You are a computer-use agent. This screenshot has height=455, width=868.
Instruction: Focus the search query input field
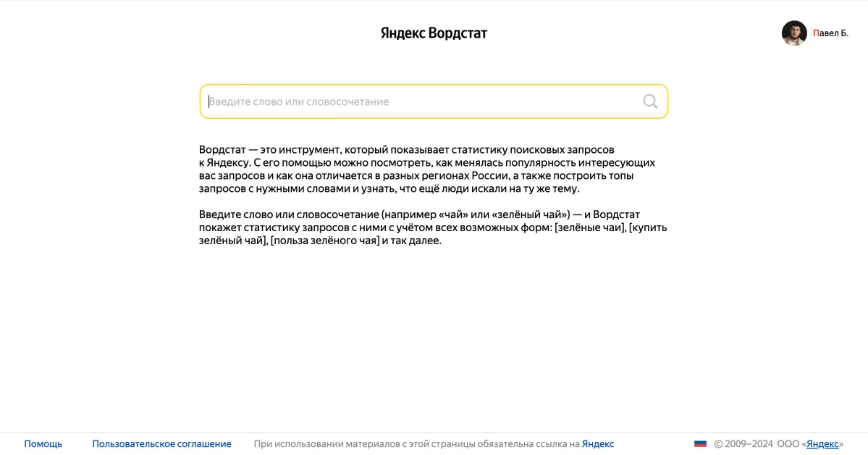pyautogui.click(x=420, y=101)
